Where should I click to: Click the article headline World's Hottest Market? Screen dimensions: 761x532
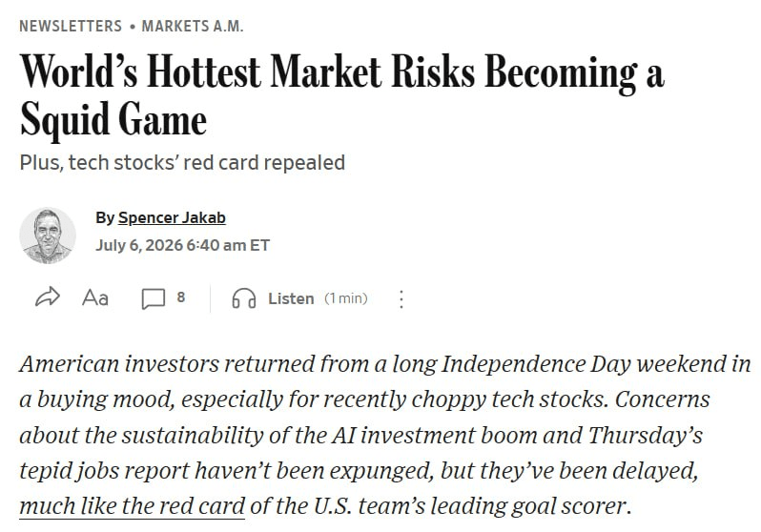pyautogui.click(x=341, y=72)
